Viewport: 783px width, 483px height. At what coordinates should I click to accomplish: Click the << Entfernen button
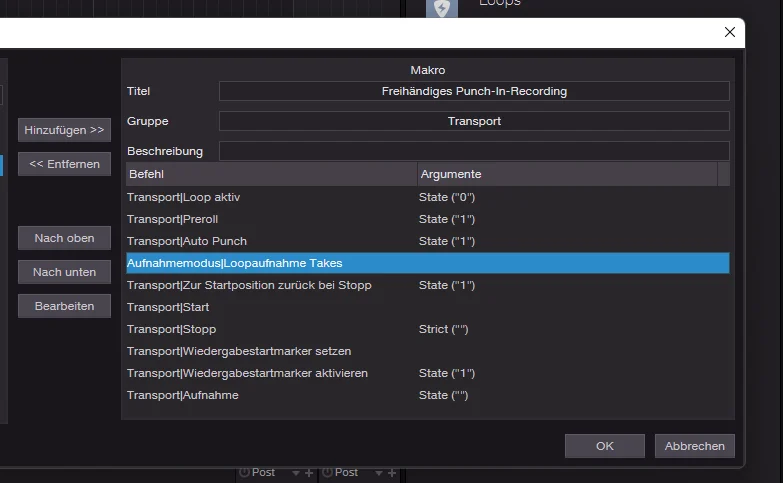pyautogui.click(x=64, y=164)
